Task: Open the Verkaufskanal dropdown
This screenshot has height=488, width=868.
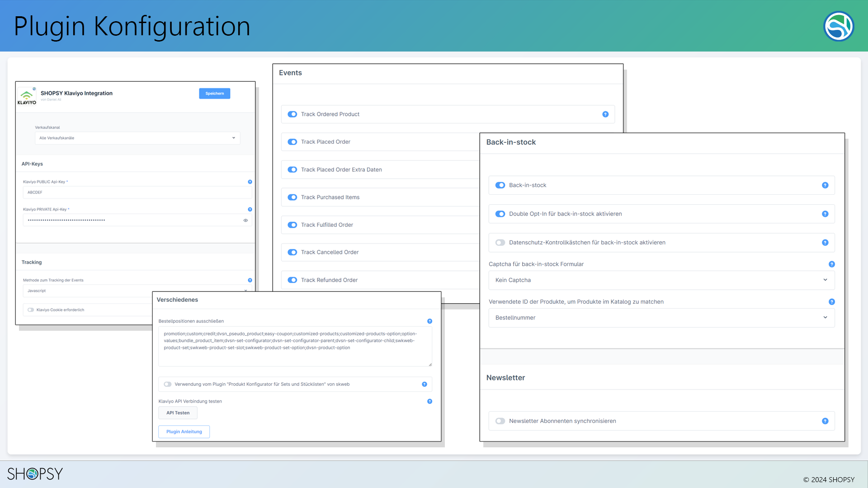Action: [137, 138]
